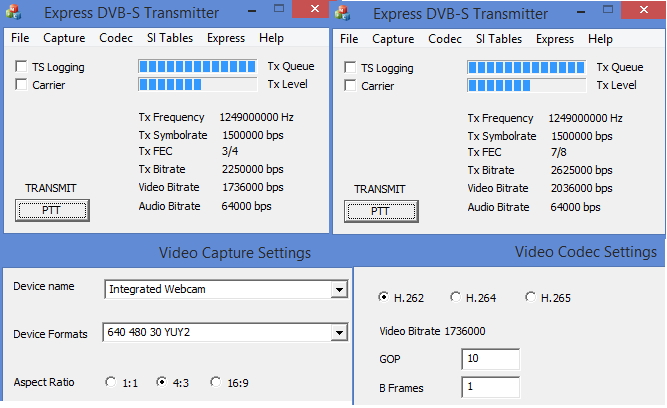Open the Device name dropdown arrow
This screenshot has height=408, width=667.
tap(339, 290)
